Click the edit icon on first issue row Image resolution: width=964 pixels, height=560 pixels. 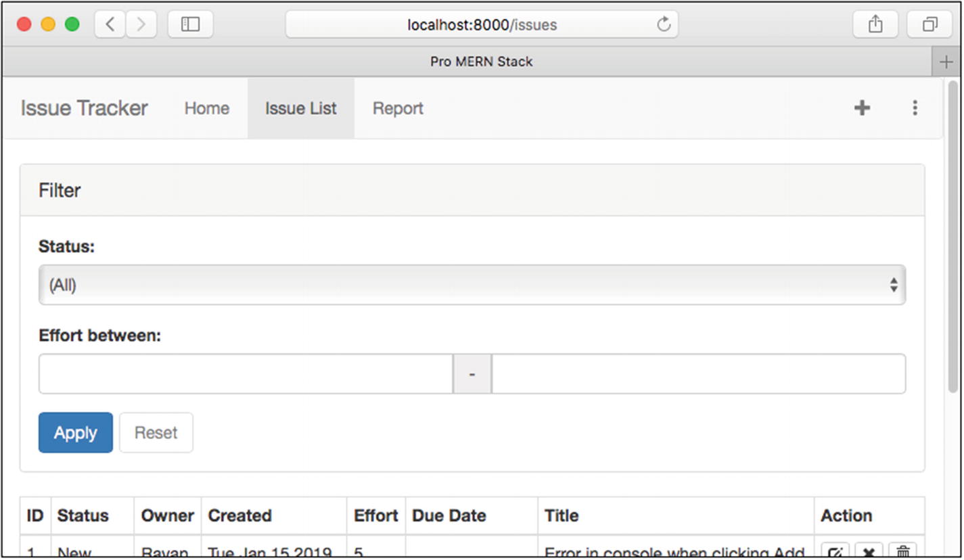[x=835, y=551]
